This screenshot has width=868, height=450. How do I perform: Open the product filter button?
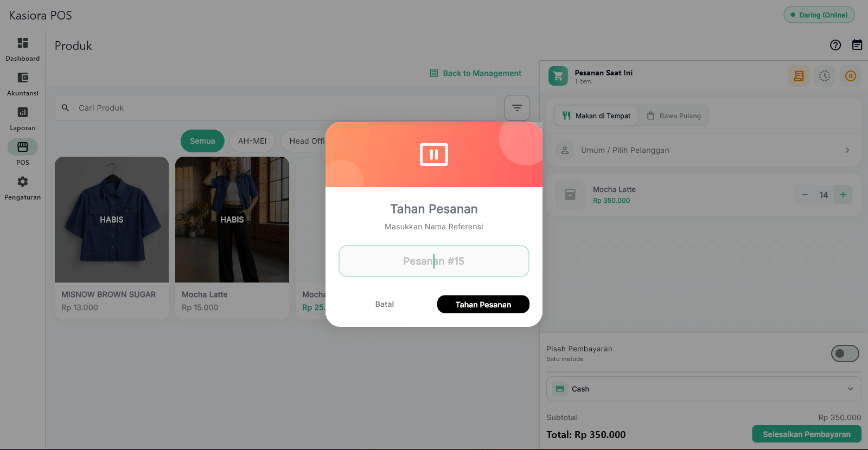(x=517, y=108)
